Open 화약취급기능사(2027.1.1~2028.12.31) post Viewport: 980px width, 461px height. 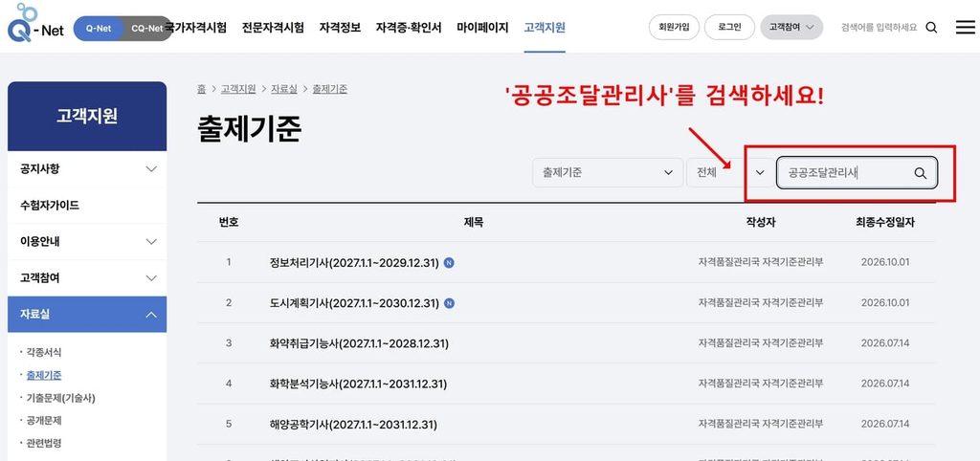tap(359, 343)
